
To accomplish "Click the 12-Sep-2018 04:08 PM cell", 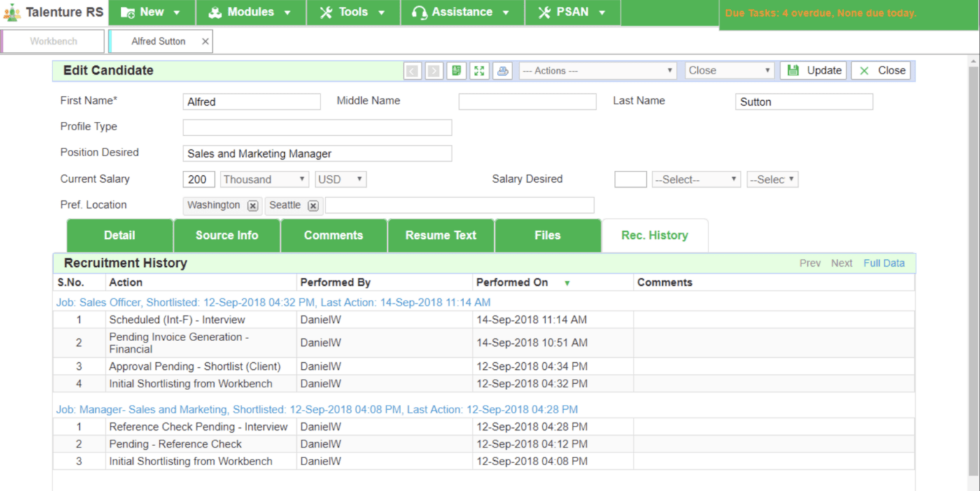I will coord(553,462).
